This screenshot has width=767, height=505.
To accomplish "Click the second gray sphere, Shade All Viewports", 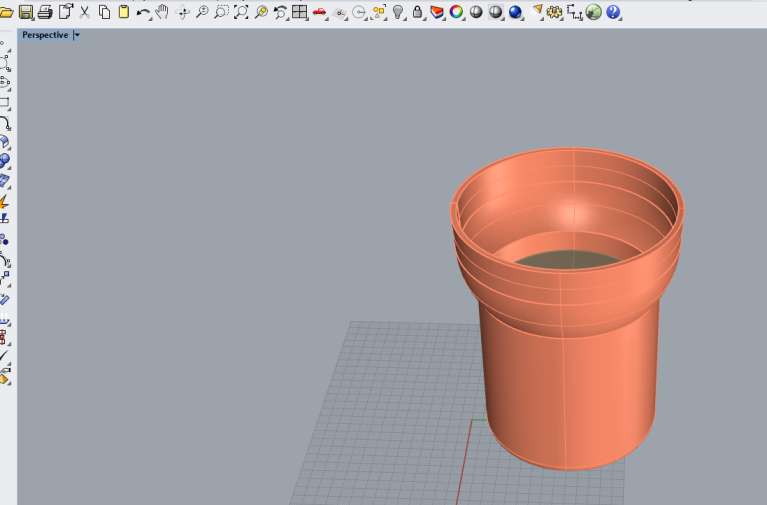I will (x=496, y=12).
